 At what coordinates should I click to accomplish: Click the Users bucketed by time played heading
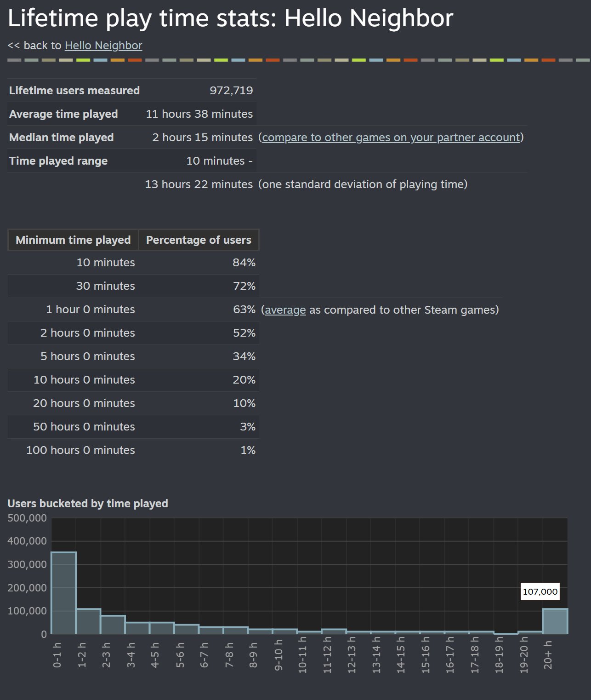click(x=88, y=504)
